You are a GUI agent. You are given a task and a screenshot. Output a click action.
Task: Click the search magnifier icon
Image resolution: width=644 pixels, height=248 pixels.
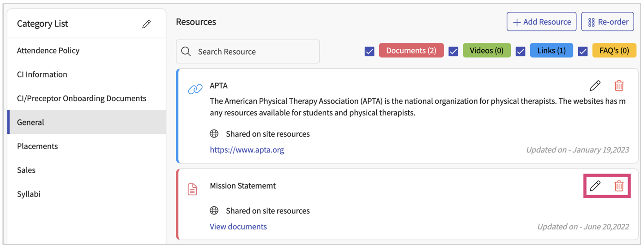[x=186, y=52]
